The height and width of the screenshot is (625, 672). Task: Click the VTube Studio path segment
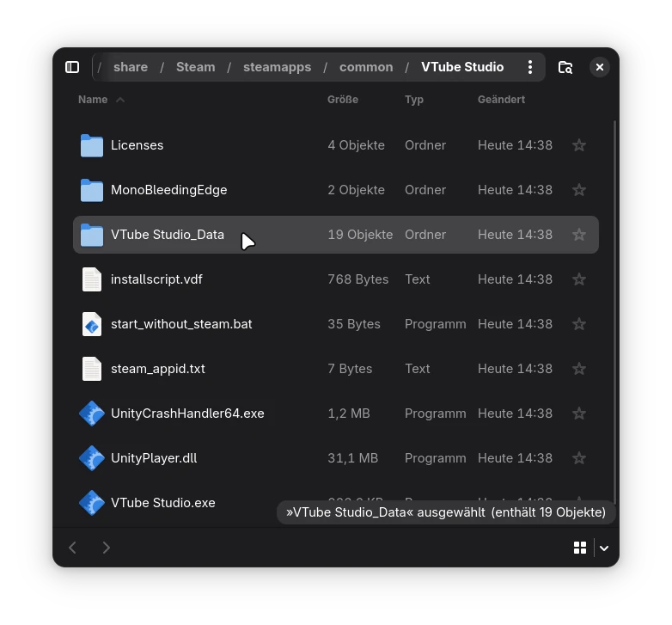point(462,67)
